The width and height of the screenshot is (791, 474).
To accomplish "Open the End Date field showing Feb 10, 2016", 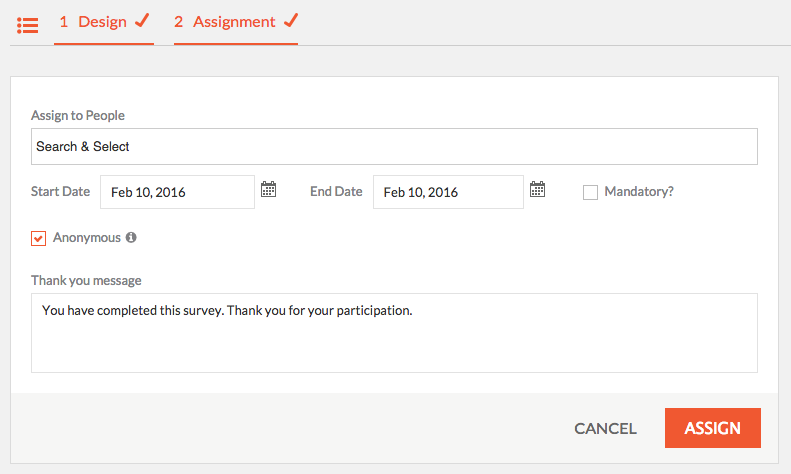I will 448,192.
